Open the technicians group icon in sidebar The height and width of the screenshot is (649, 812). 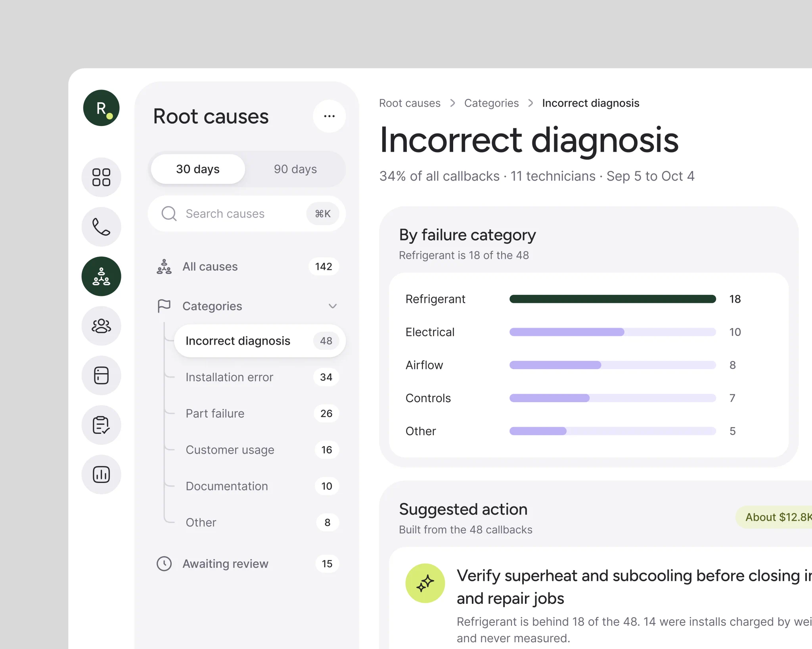[x=101, y=326]
